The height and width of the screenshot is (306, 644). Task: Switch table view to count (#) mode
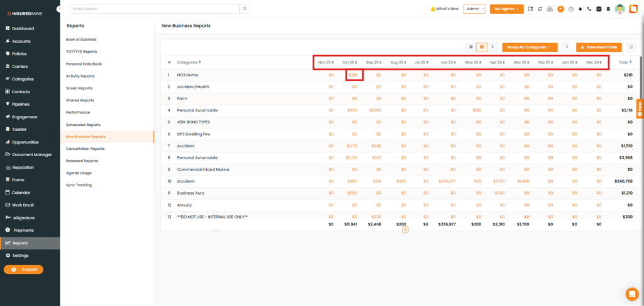(x=470, y=47)
